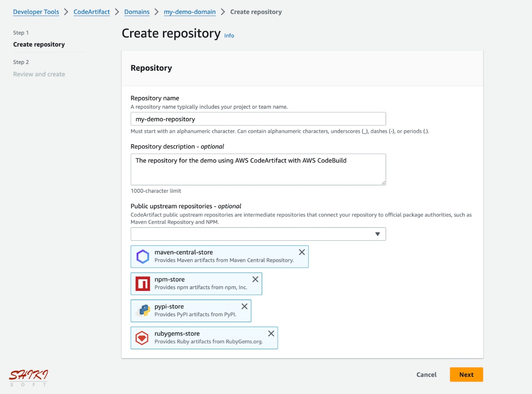Click the maven-central-store label text
This screenshot has width=532, height=394.
(x=184, y=252)
